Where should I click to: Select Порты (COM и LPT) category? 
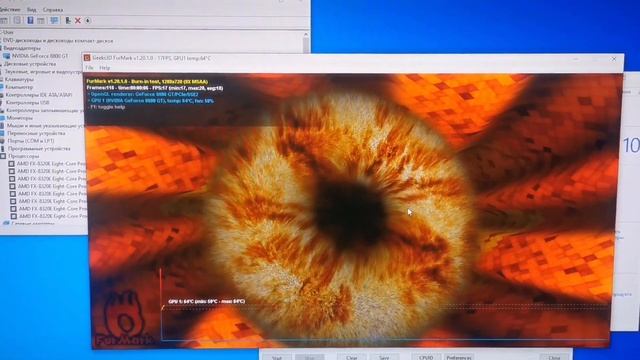[31, 141]
